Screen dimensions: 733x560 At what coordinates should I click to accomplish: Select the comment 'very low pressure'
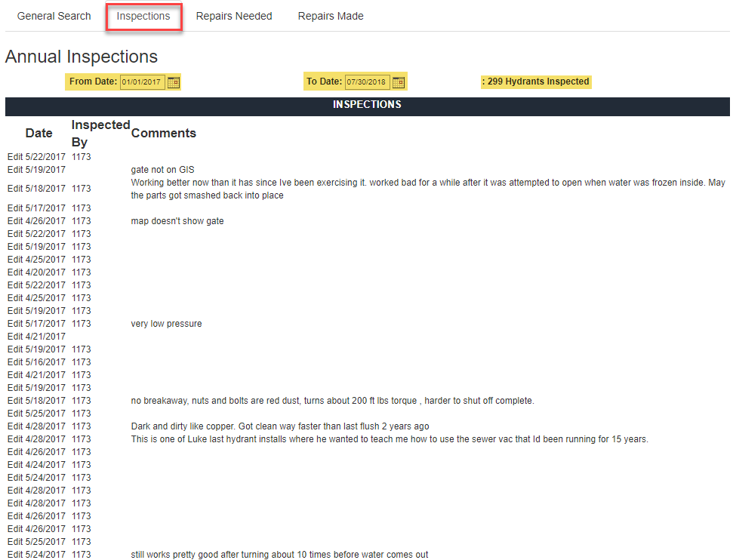[166, 324]
